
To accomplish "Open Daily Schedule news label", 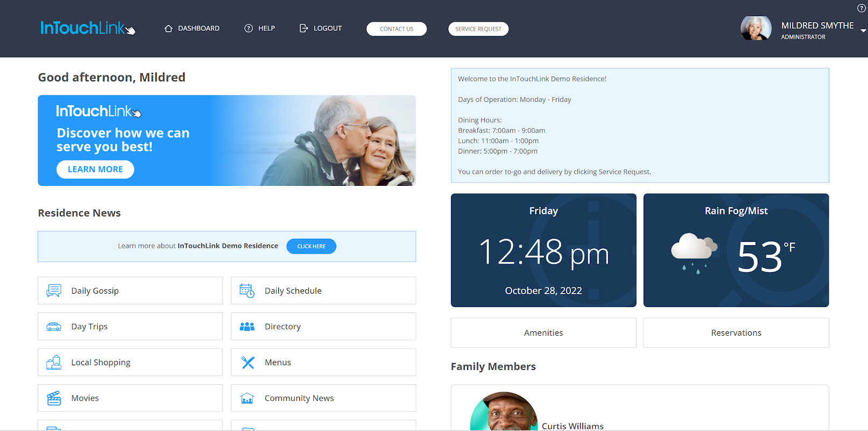I will pyautogui.click(x=293, y=291).
